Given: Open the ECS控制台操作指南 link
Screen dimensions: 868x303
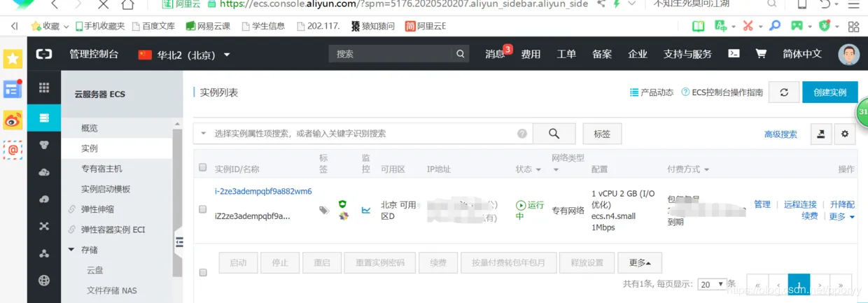Looking at the screenshot, I should point(722,92).
